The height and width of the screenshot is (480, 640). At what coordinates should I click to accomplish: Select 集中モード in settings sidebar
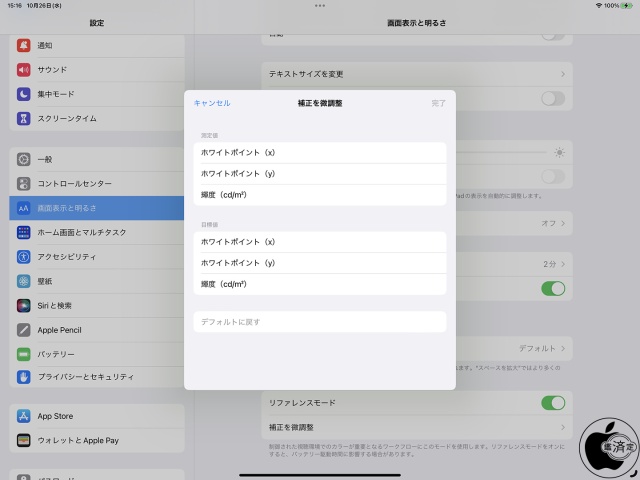97,94
